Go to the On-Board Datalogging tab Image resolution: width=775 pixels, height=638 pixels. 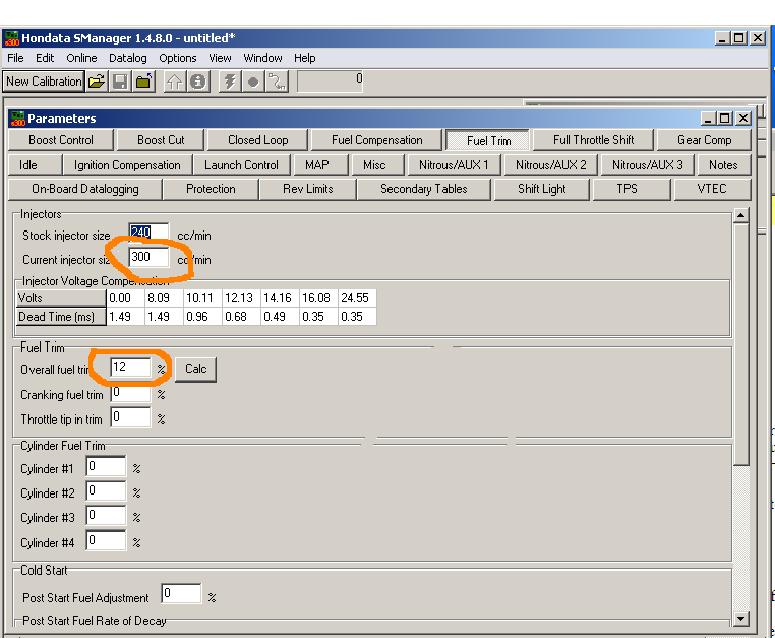[85, 189]
